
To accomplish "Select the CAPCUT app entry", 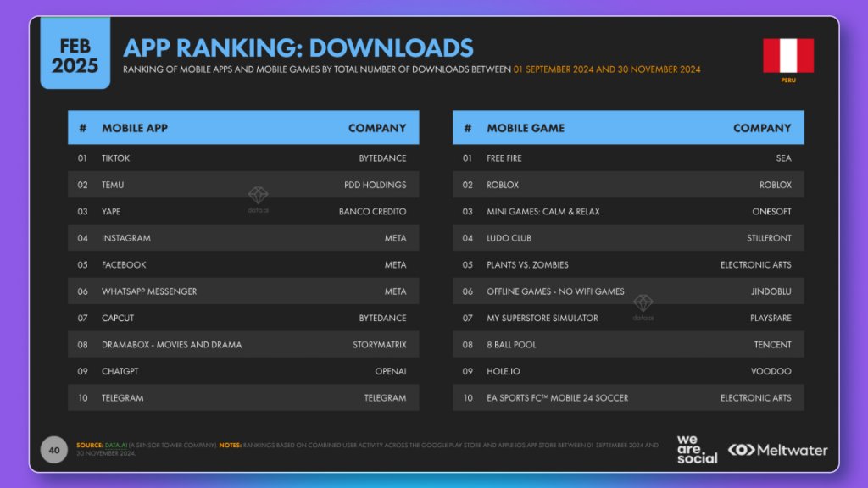I will click(118, 318).
